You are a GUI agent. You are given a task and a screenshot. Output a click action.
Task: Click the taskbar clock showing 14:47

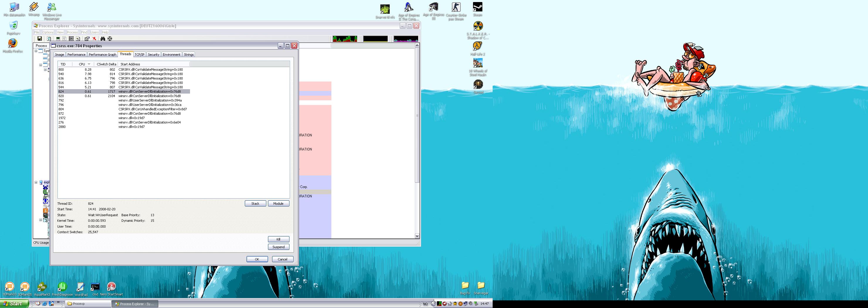pyautogui.click(x=484, y=304)
